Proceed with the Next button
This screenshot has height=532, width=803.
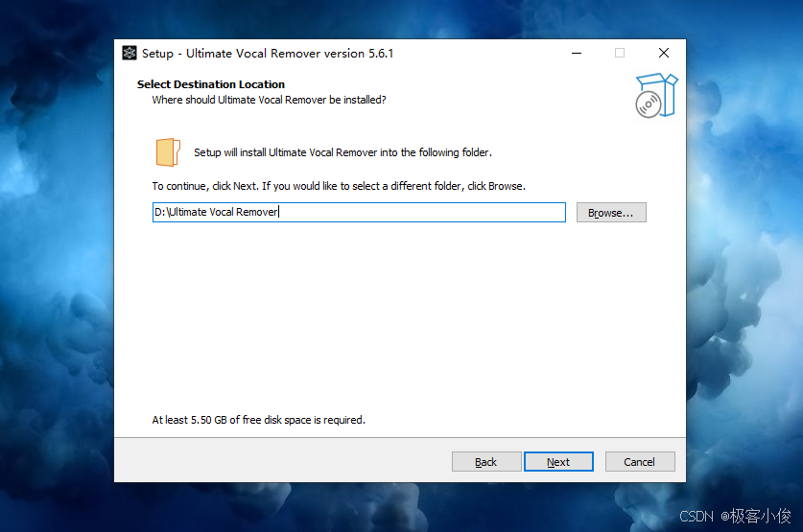click(x=558, y=461)
